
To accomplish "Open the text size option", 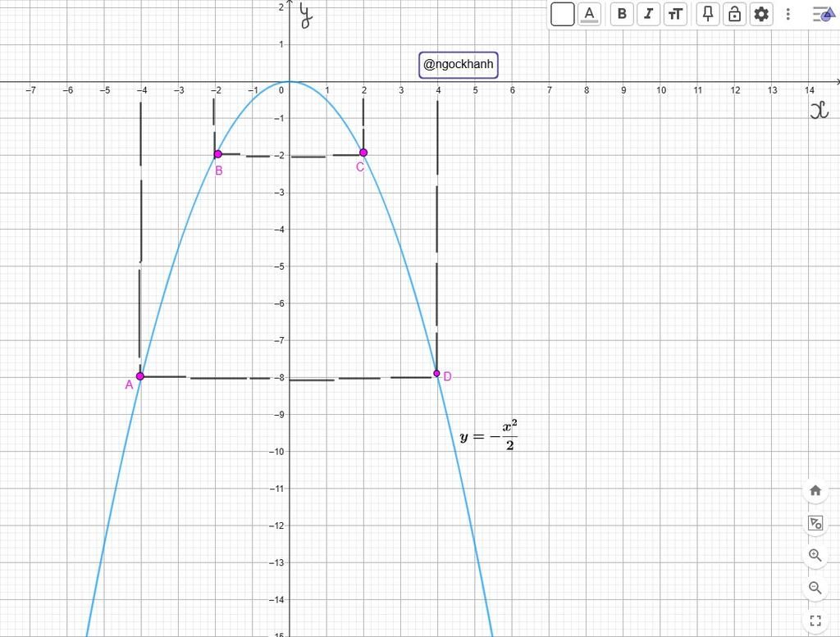I will pos(676,14).
